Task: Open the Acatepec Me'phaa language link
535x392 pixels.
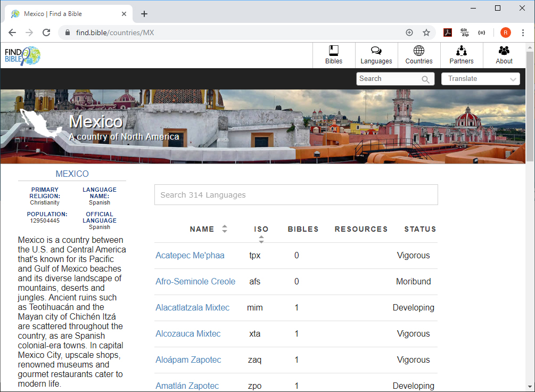Action: [x=190, y=256]
